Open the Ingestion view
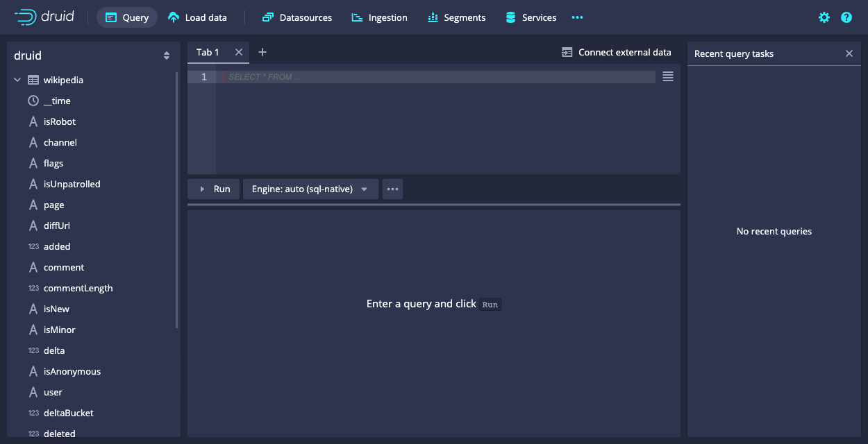 [x=379, y=17]
